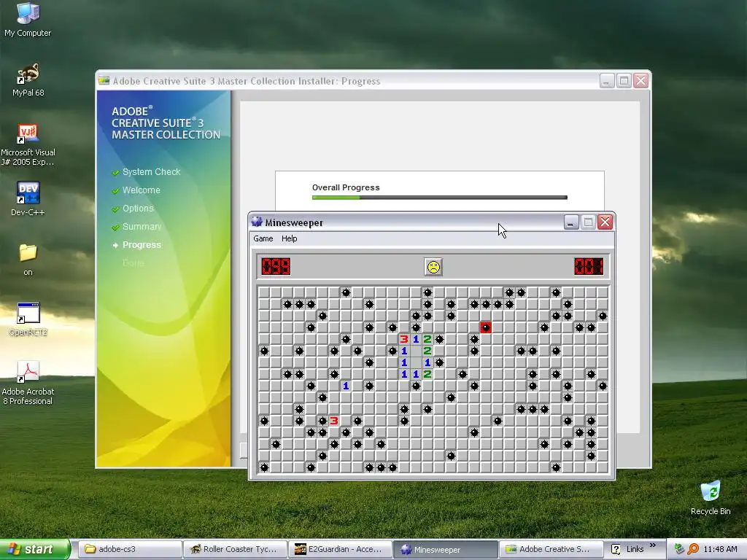Click the Overall Progress bar in installer
Viewport: 747px width, 560px height.
click(x=440, y=197)
